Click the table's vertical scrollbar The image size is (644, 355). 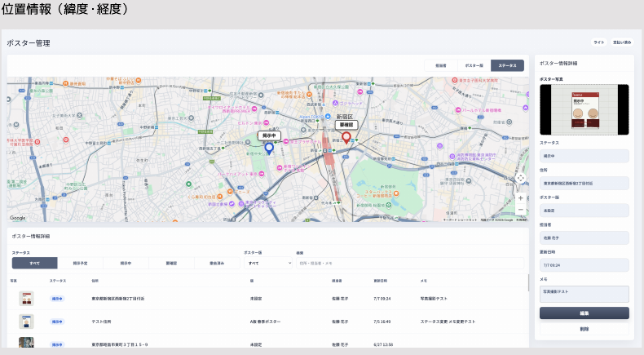528,283
